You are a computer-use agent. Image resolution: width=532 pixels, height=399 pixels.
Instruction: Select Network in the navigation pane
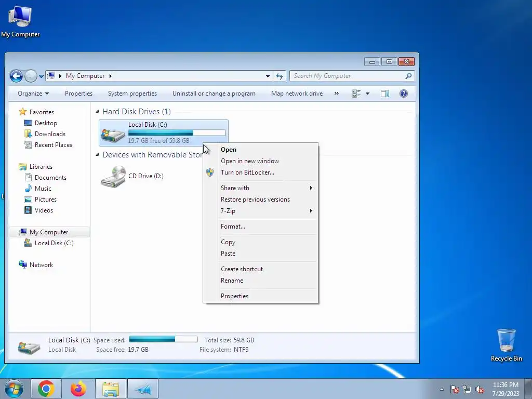coord(41,264)
